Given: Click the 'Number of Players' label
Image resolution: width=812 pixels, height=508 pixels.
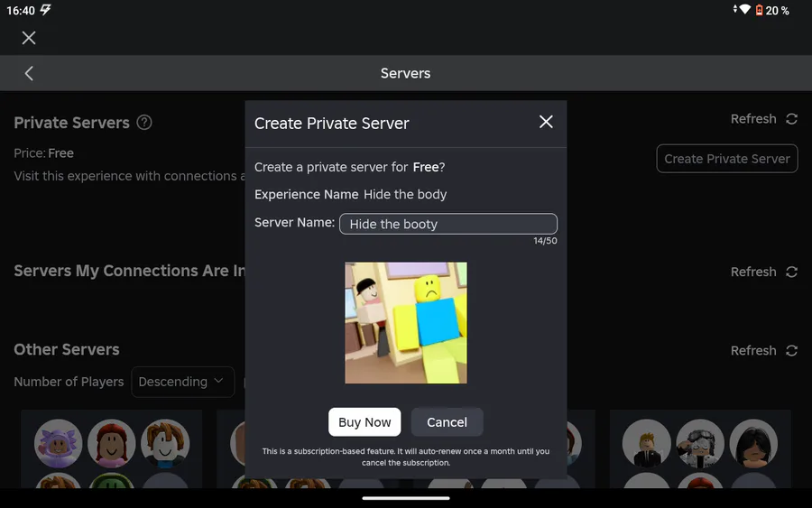Looking at the screenshot, I should pos(69,382).
